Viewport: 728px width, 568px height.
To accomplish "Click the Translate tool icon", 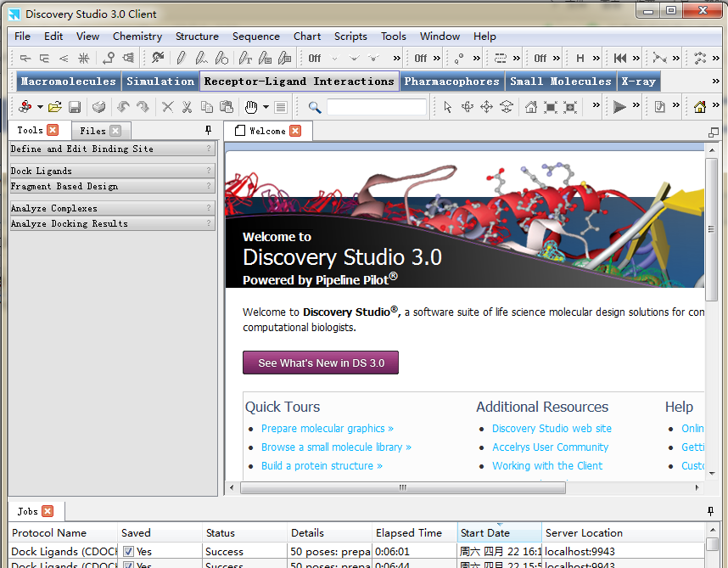I will (x=487, y=107).
